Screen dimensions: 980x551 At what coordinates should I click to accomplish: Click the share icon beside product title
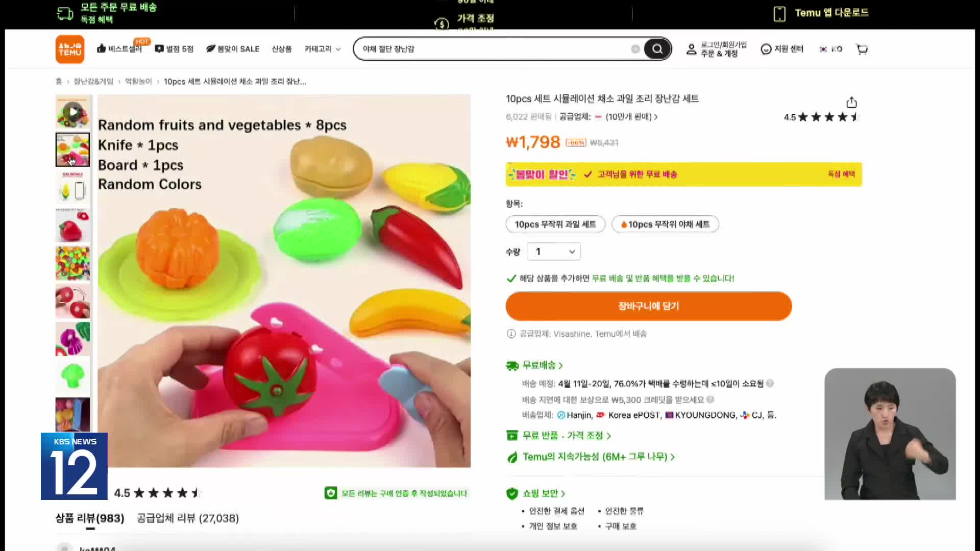[x=851, y=103]
